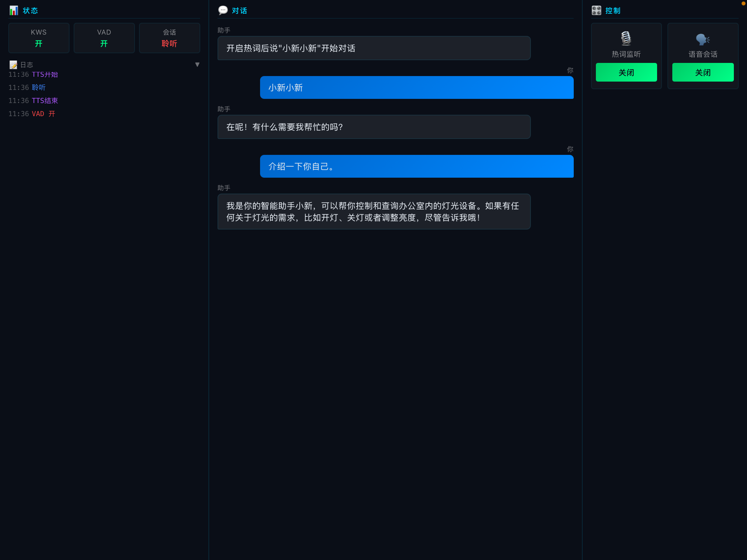
Task: Click the 状态 panel heading
Action: (30, 11)
